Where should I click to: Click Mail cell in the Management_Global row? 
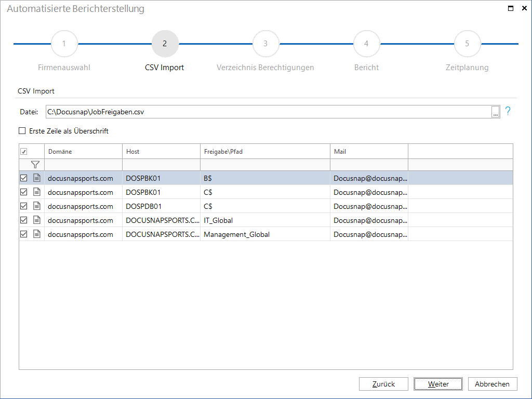click(x=369, y=234)
